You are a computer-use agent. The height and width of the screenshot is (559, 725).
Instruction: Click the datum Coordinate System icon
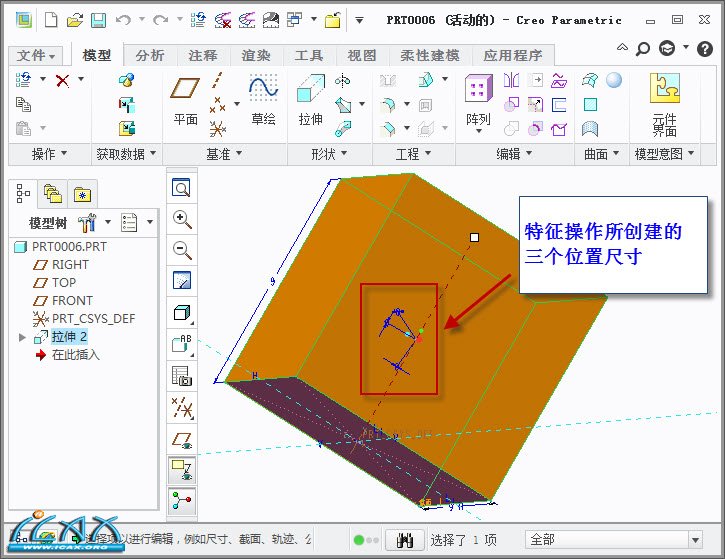click(217, 129)
